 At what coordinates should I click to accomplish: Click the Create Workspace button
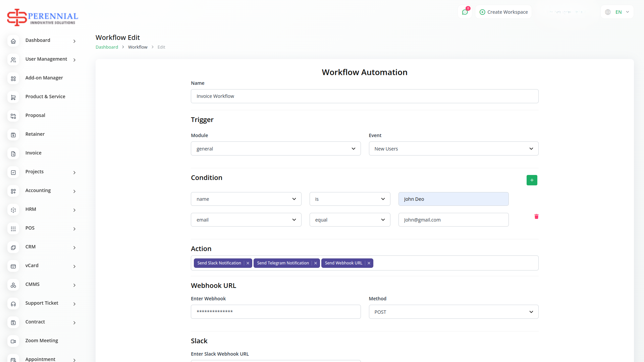[x=503, y=12]
